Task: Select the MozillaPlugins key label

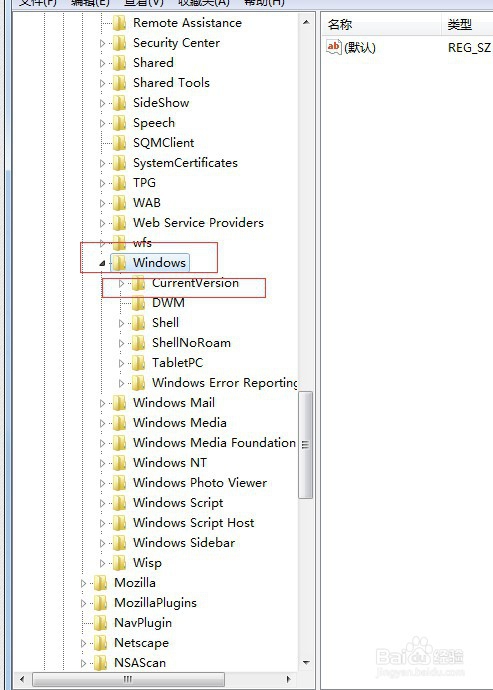Action: click(155, 603)
